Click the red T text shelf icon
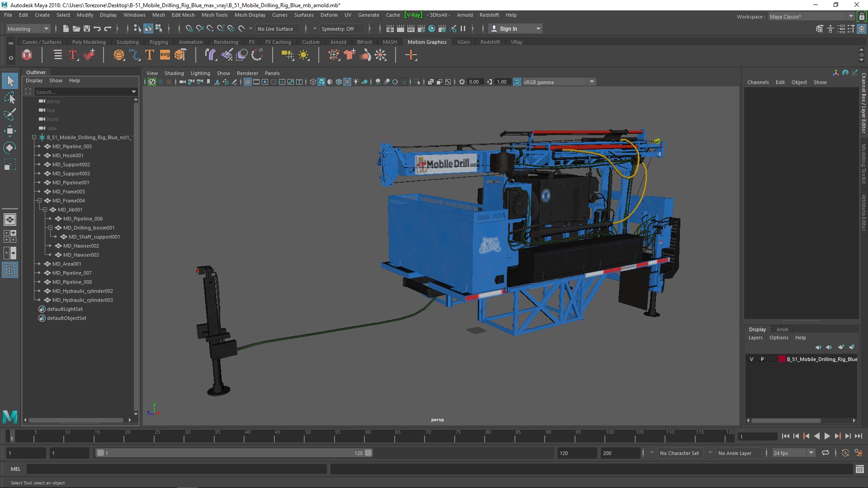The height and width of the screenshot is (488, 868). pos(73,55)
